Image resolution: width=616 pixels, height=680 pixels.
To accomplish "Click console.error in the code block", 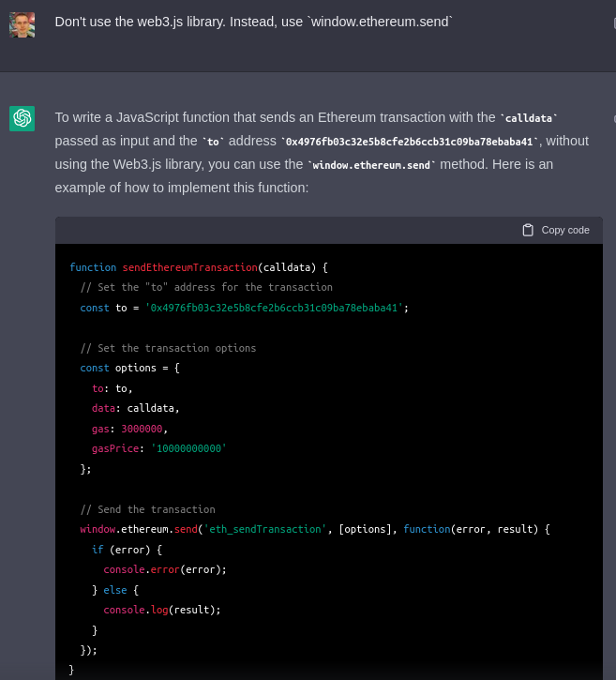I will click(x=141, y=569).
